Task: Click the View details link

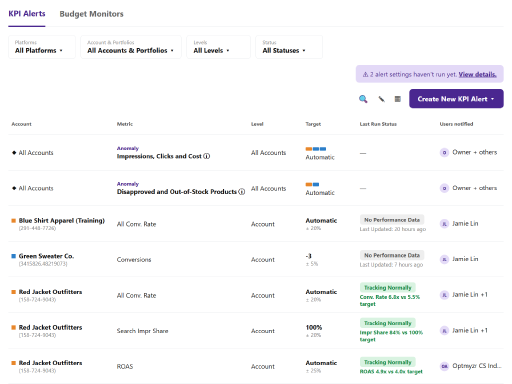Action: click(477, 74)
